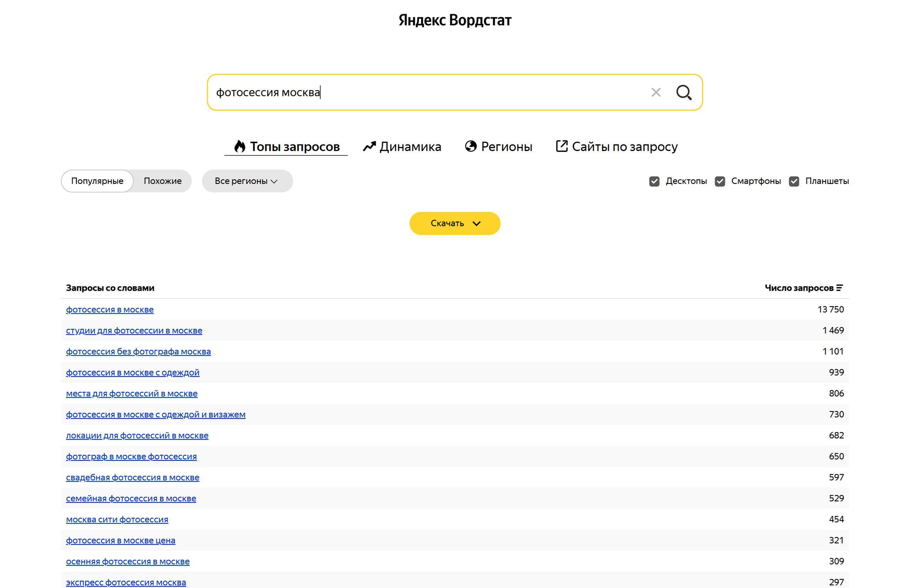
Task: Click the Число запросов column header
Action: coord(799,288)
